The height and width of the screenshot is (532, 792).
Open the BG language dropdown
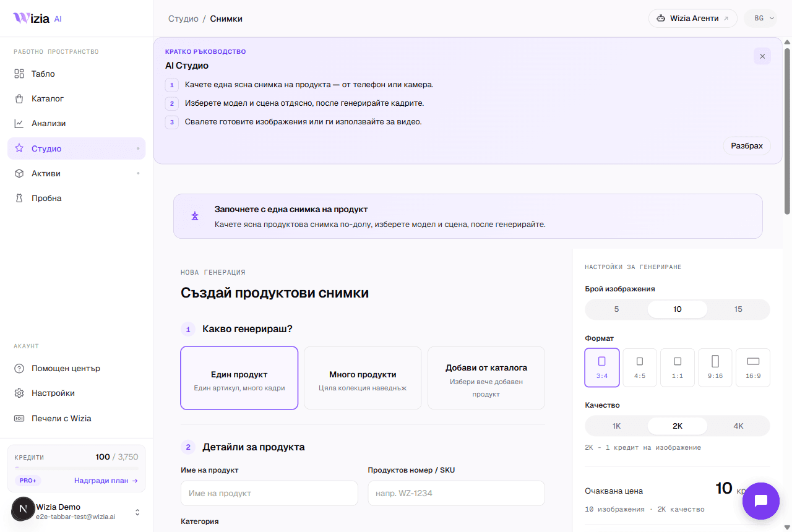(760, 19)
